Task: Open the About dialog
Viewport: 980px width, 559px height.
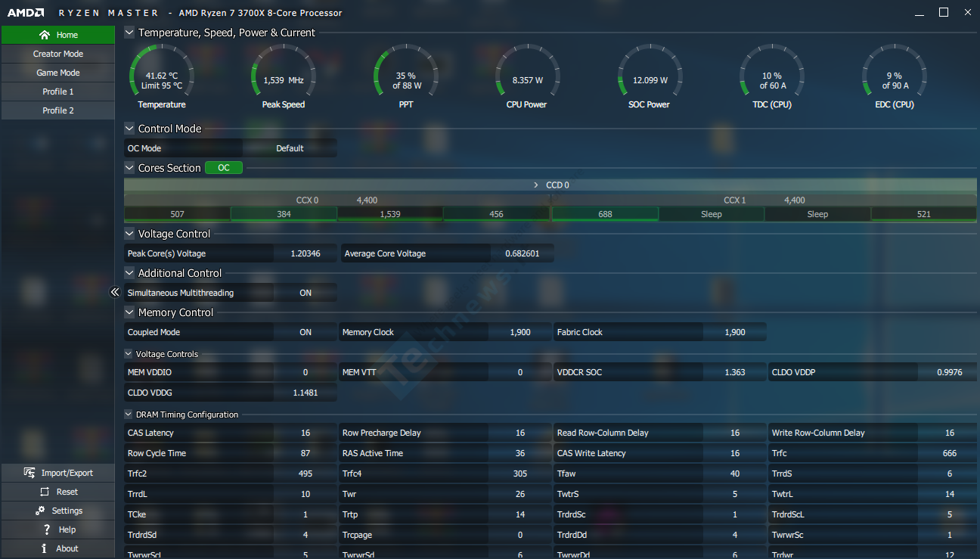Action: 57,548
